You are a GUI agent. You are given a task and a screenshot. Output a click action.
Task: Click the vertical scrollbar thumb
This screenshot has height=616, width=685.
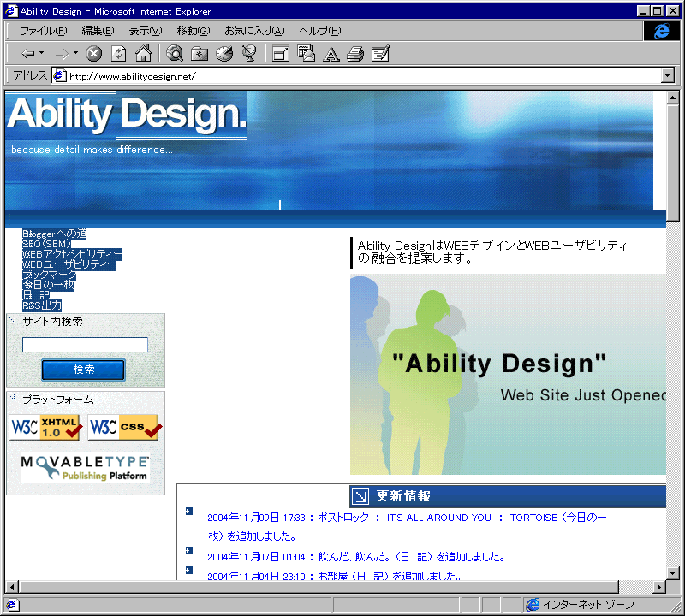673,163
